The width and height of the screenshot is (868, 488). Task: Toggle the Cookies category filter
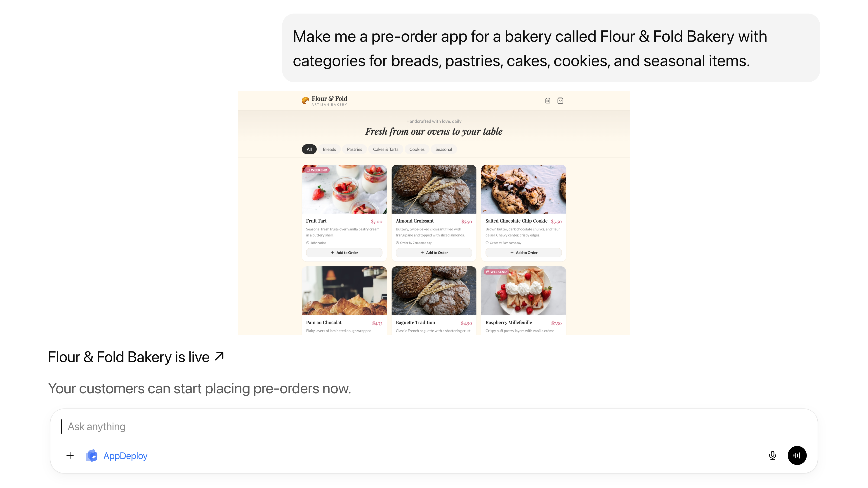[417, 149]
